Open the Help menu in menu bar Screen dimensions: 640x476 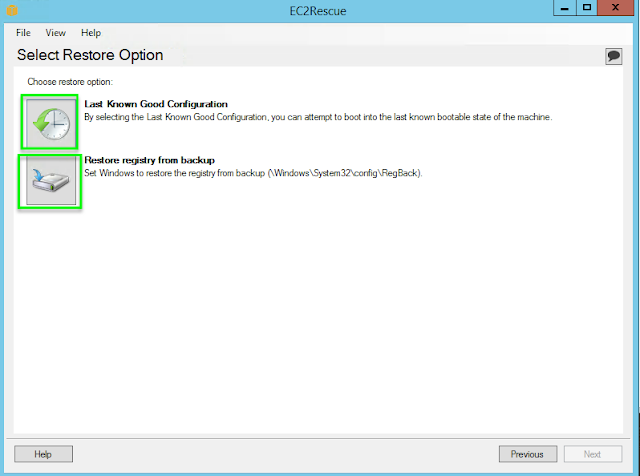91,33
